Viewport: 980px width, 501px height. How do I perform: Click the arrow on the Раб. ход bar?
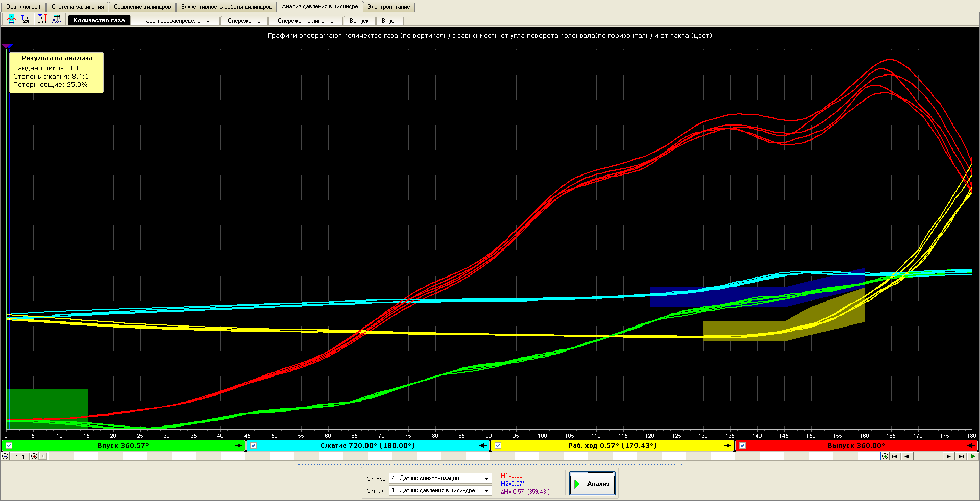727,446
